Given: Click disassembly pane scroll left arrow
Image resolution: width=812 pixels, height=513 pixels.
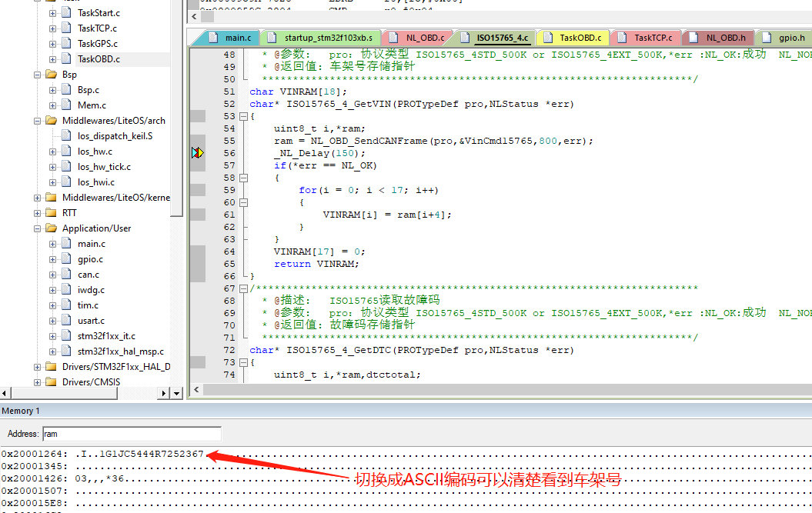Looking at the screenshot, I should (194, 17).
